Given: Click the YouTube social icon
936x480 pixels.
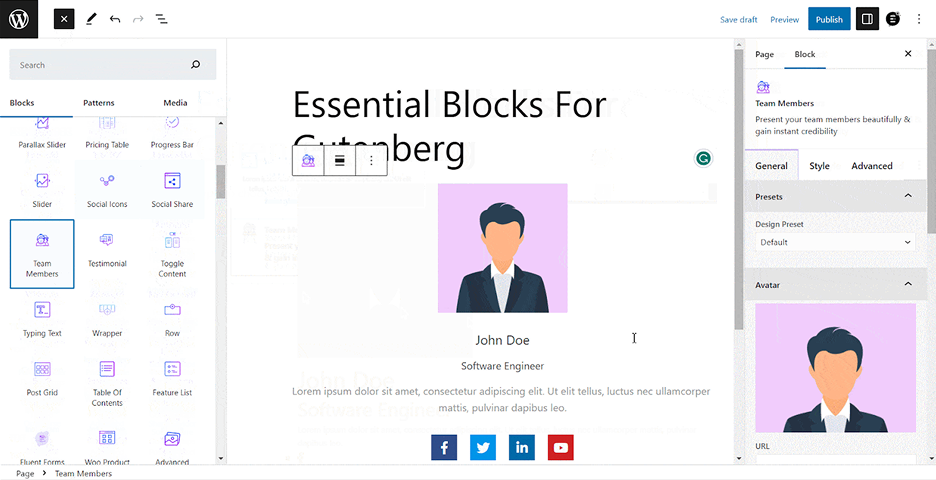Looking at the screenshot, I should (561, 448).
